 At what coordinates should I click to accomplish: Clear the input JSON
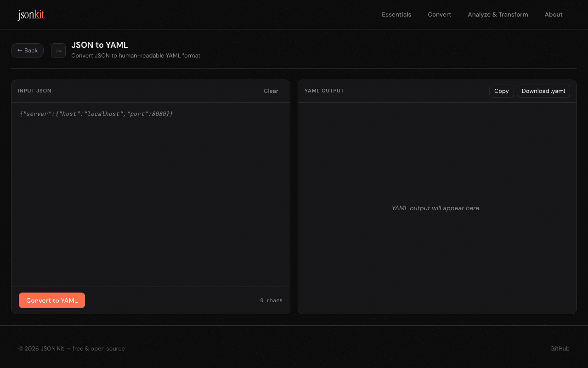pyautogui.click(x=271, y=91)
